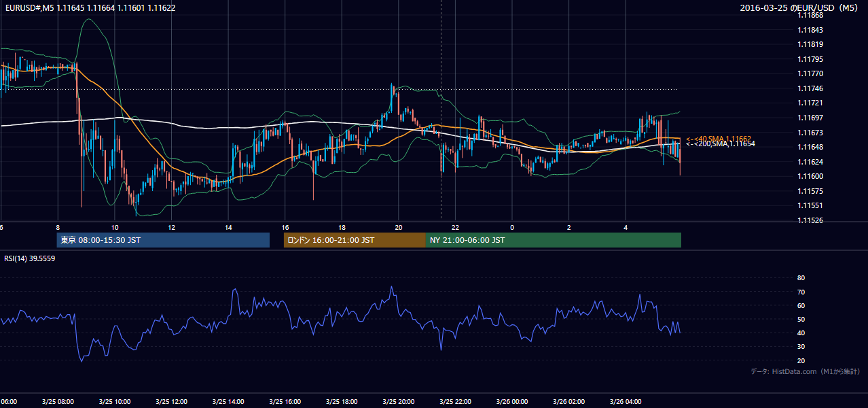Click price axis label 1.11526
The image size is (868, 408).
click(810, 221)
